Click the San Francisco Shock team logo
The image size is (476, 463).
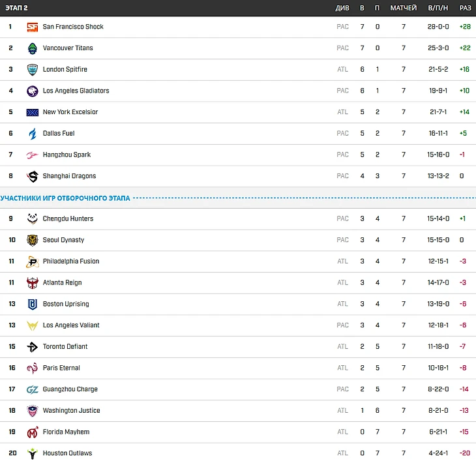(x=33, y=27)
